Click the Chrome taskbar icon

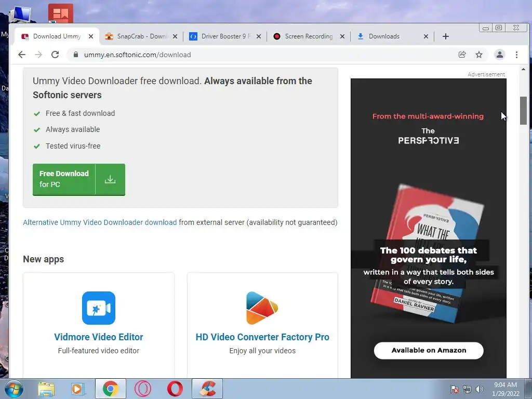(x=110, y=389)
